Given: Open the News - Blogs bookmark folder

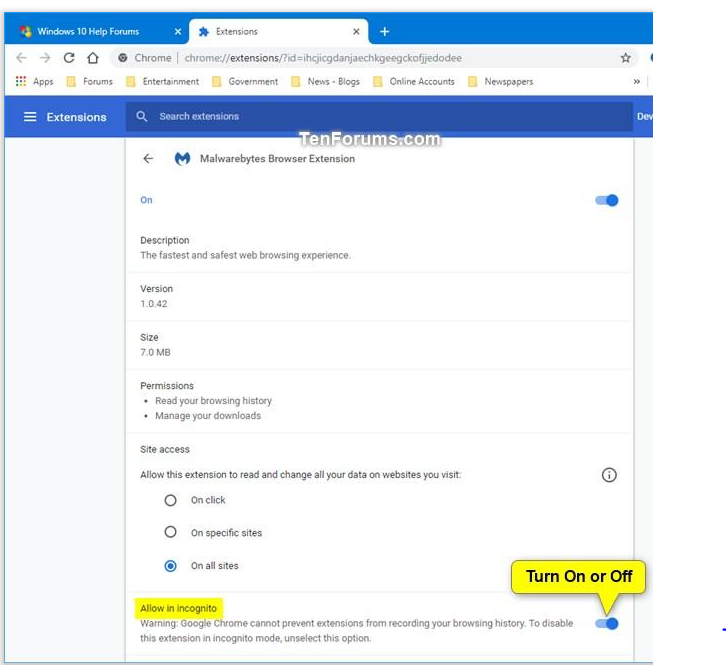Looking at the screenshot, I should click(x=325, y=82).
